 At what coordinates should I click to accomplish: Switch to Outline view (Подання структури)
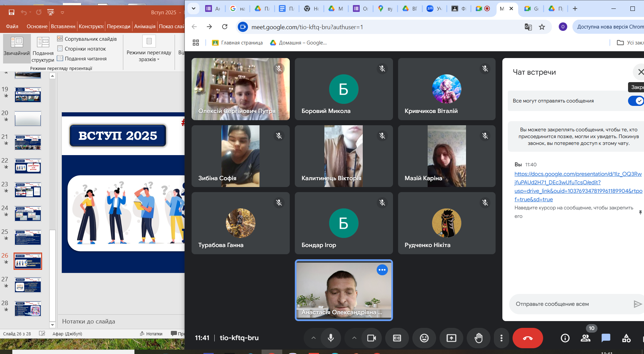[43, 49]
